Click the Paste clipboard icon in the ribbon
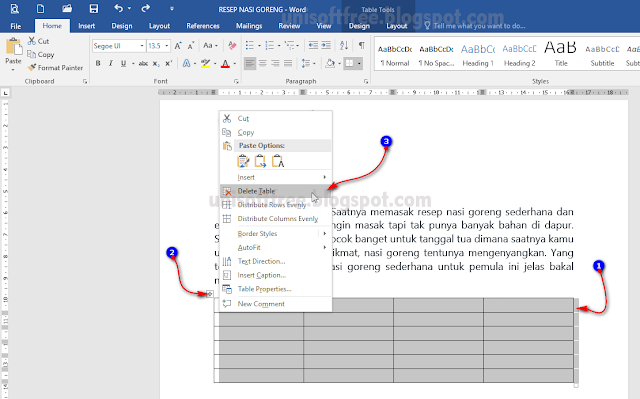The image size is (640, 399). (13, 47)
